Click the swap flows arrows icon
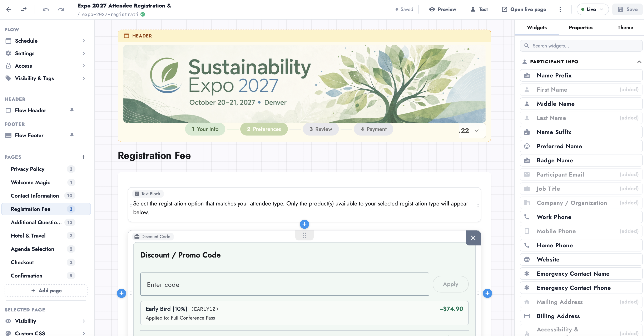This screenshot has height=336, width=644. tap(24, 10)
